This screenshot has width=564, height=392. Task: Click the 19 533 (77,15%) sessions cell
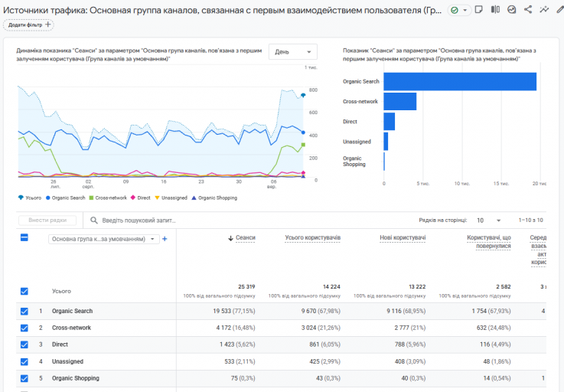(234, 311)
